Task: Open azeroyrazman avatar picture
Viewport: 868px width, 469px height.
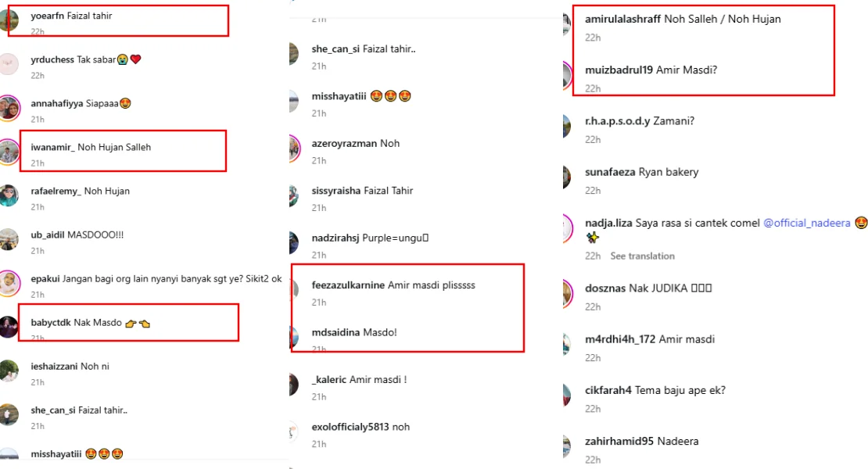Action: [x=295, y=149]
